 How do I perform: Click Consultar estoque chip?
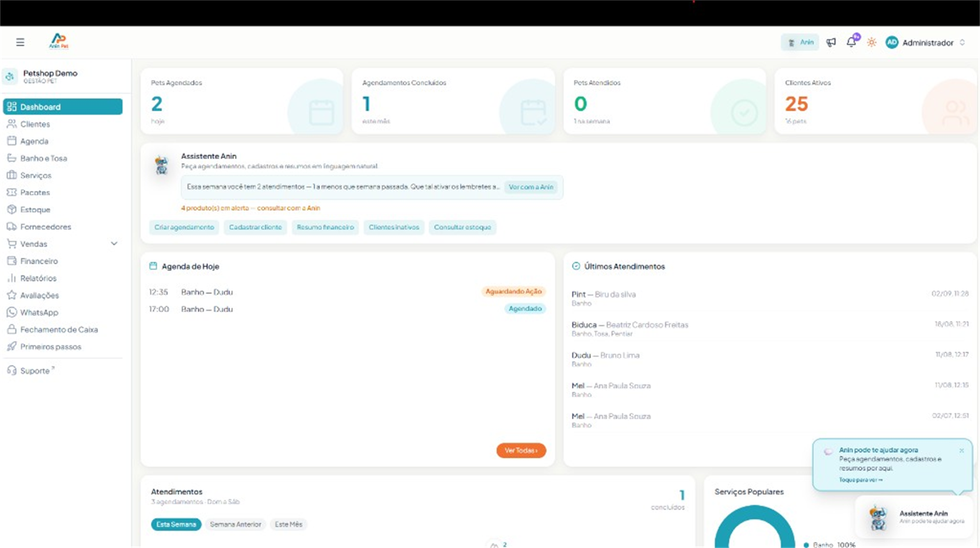pyautogui.click(x=462, y=228)
